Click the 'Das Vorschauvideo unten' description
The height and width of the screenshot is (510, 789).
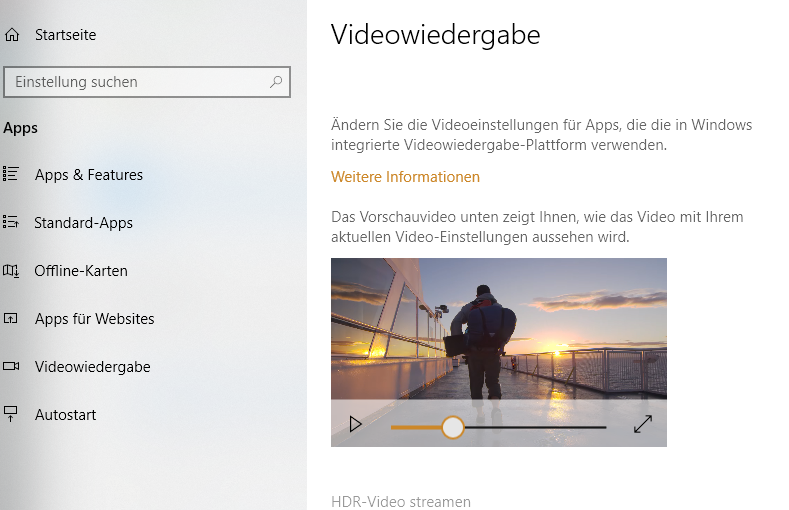pos(537,227)
